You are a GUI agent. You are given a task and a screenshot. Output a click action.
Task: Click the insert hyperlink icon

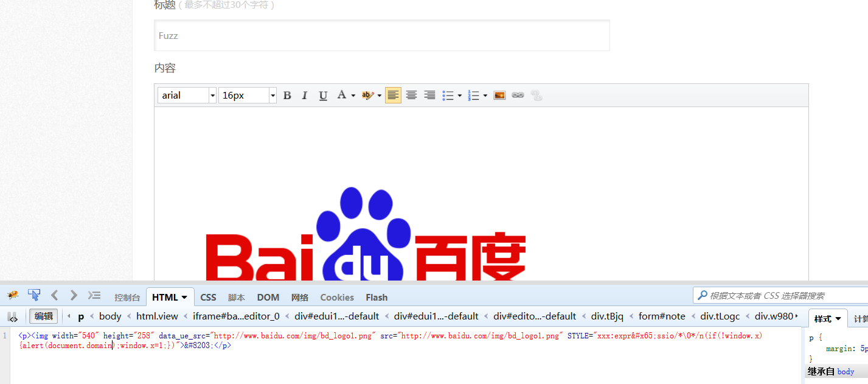(518, 96)
